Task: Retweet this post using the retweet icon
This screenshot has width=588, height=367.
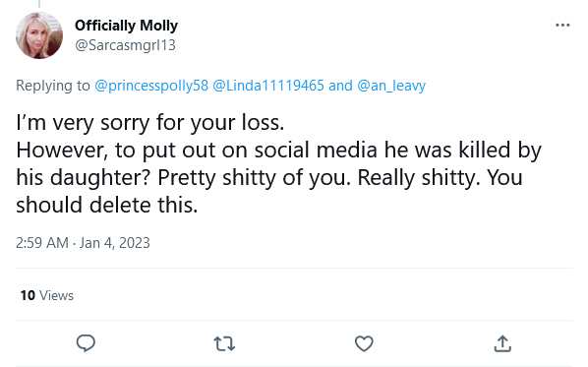Action: point(224,343)
